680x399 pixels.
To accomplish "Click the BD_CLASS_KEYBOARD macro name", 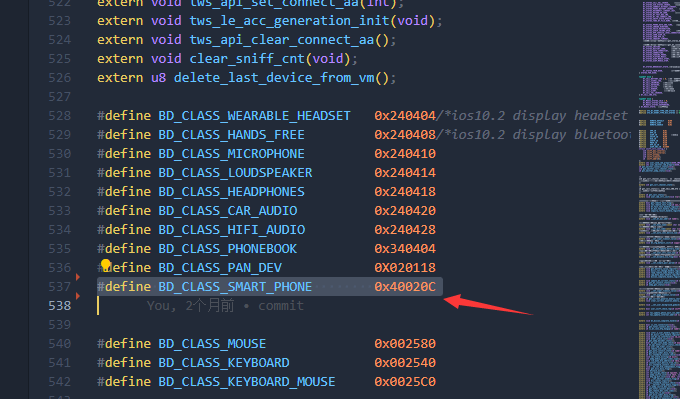I will (224, 363).
